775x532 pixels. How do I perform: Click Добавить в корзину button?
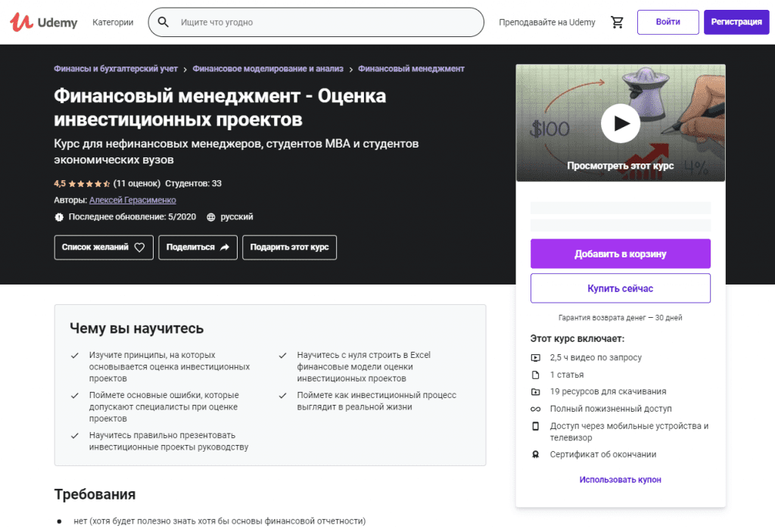tap(621, 254)
